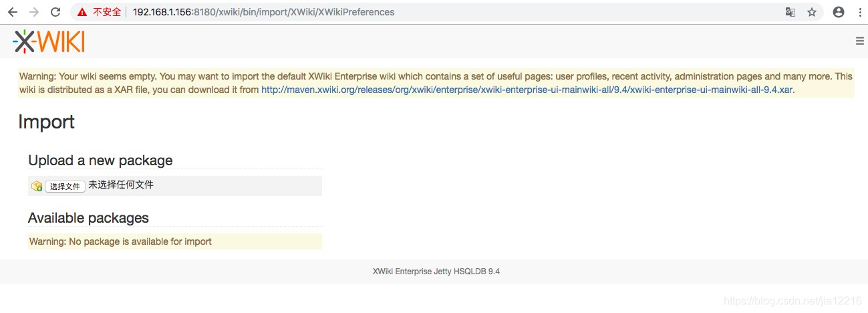Click the wiki seems empty warning text
The image size is (868, 313).
pyautogui.click(x=436, y=83)
